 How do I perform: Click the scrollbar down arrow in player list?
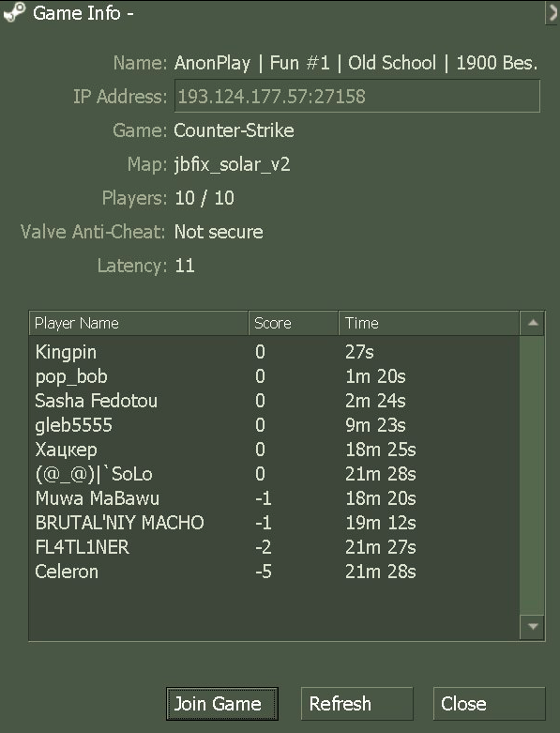pyautogui.click(x=533, y=627)
